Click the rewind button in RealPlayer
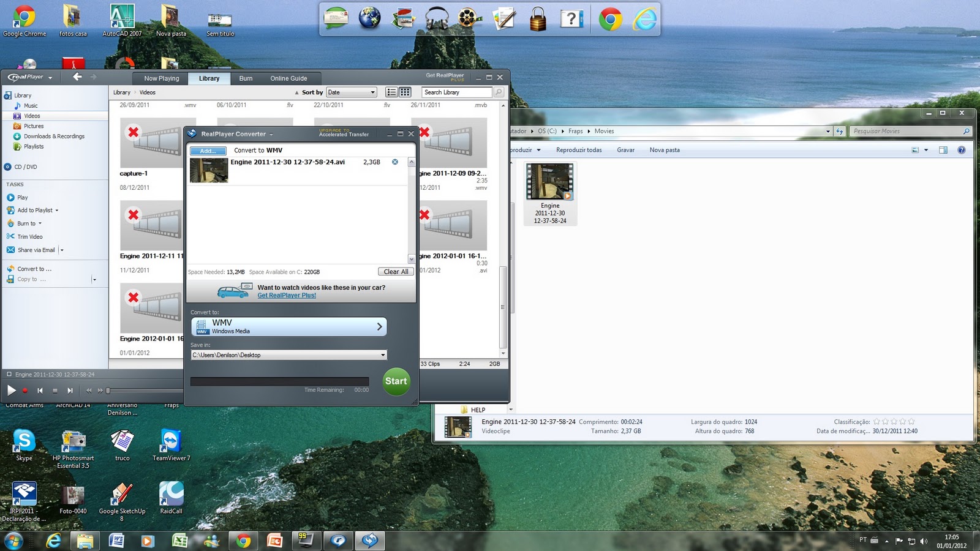 [x=89, y=391]
